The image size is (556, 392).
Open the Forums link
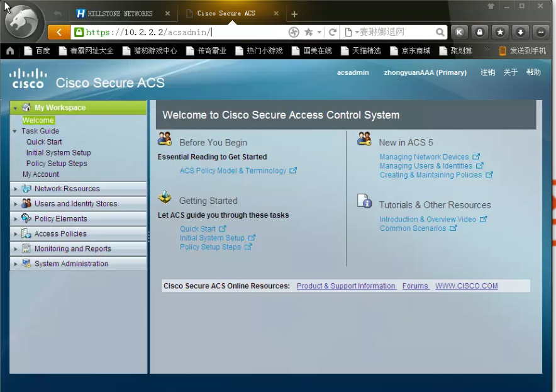coord(416,286)
